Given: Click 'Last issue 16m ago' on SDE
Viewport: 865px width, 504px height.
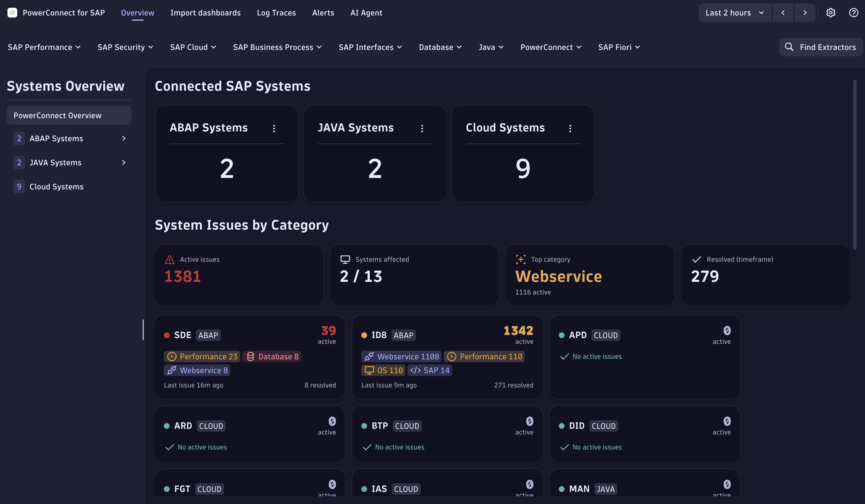Looking at the screenshot, I should point(194,385).
